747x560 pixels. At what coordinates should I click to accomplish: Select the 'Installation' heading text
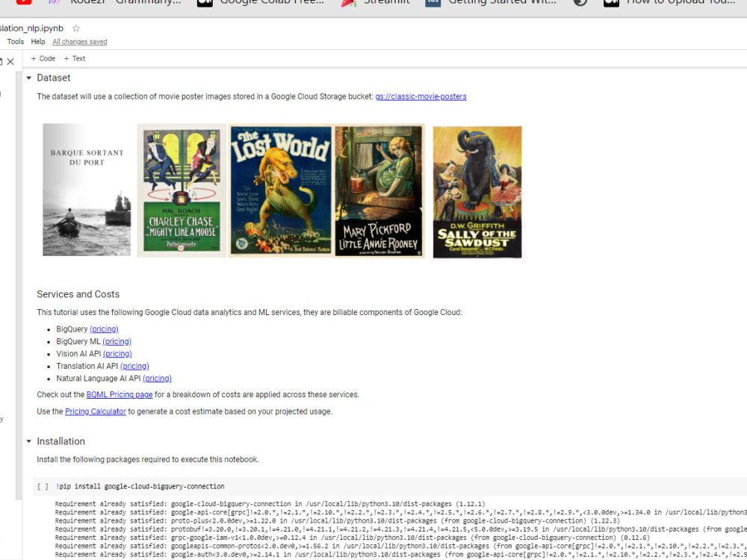61,441
